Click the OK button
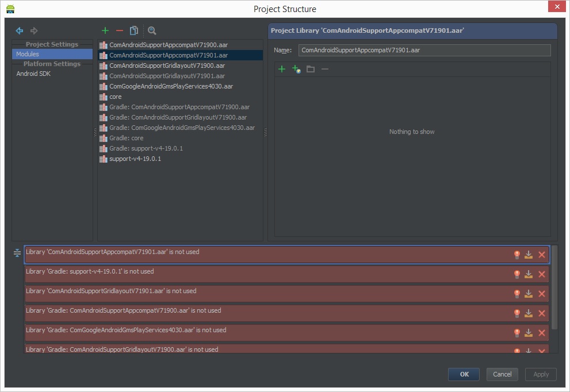The height and width of the screenshot is (392, 570). (464, 374)
